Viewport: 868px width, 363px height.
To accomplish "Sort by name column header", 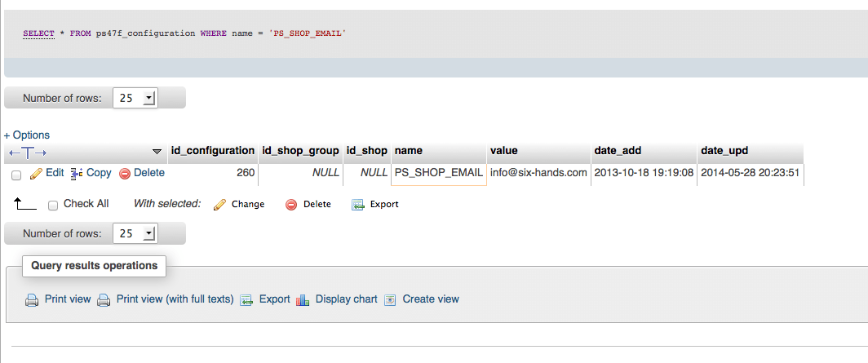I will coord(409,151).
